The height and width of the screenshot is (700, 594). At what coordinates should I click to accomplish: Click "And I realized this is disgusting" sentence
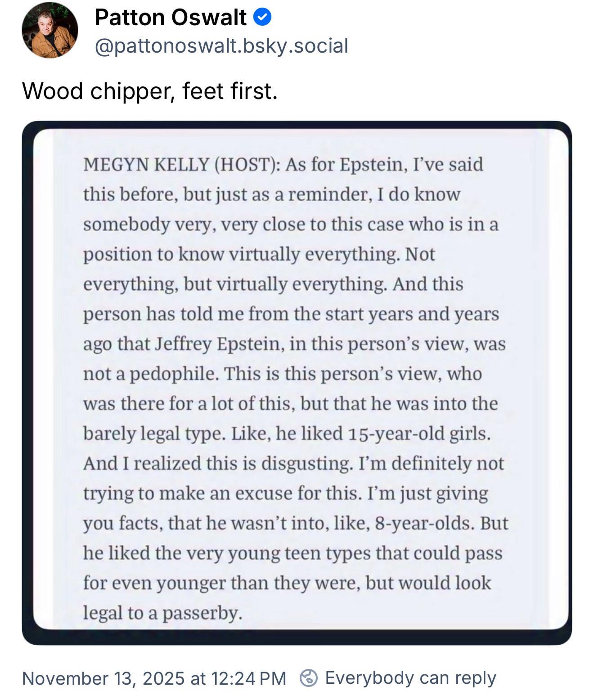pos(217,463)
